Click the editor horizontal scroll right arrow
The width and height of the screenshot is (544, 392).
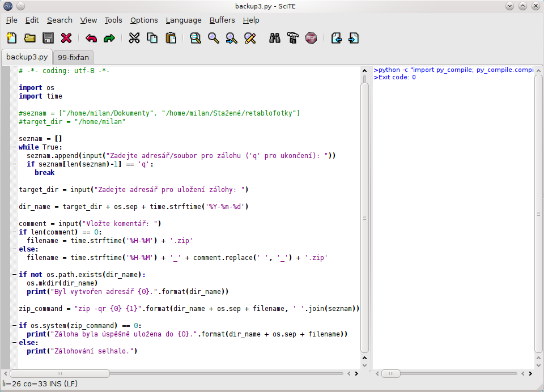click(x=356, y=374)
